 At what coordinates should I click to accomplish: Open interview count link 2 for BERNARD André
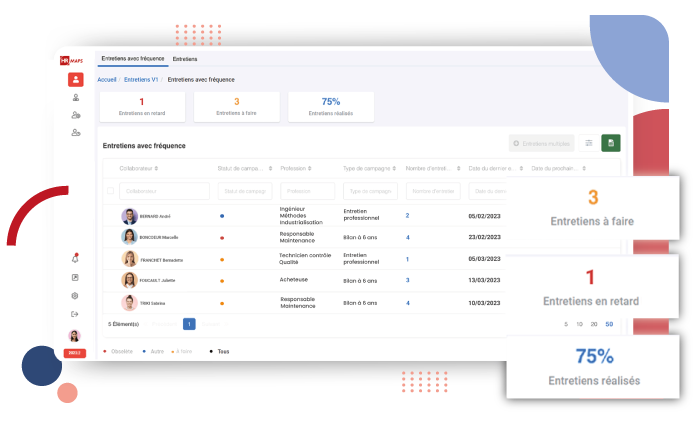coord(407,216)
